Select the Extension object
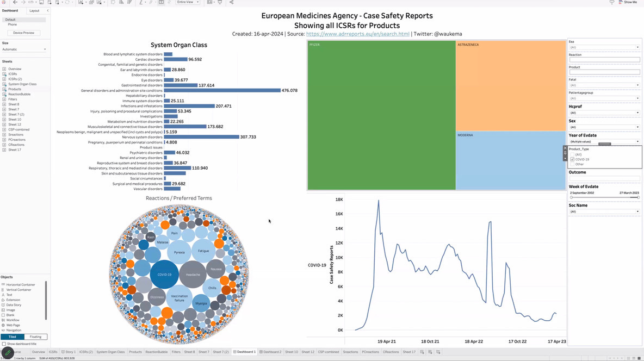The width and height of the screenshot is (644, 361). [13, 300]
